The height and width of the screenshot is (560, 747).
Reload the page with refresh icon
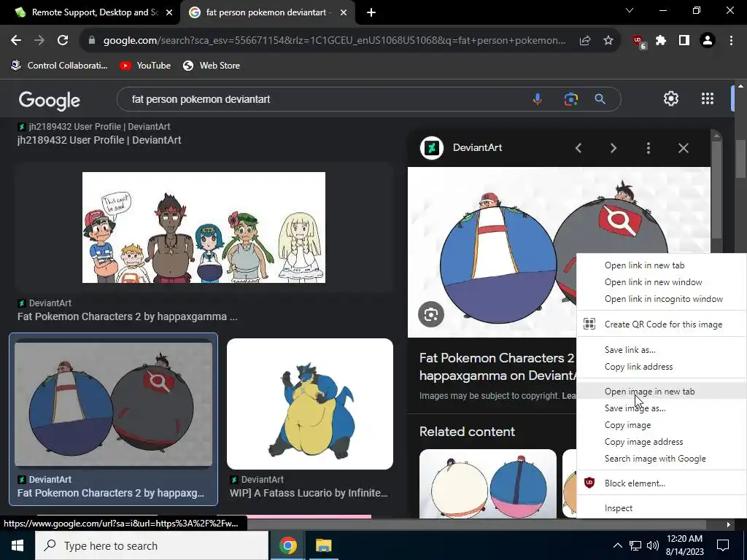63,41
